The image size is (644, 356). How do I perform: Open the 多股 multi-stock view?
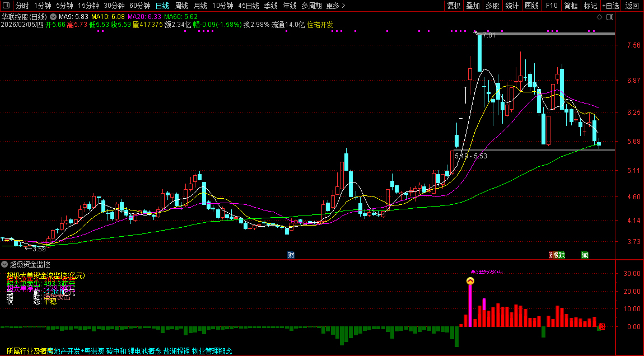[x=492, y=6]
